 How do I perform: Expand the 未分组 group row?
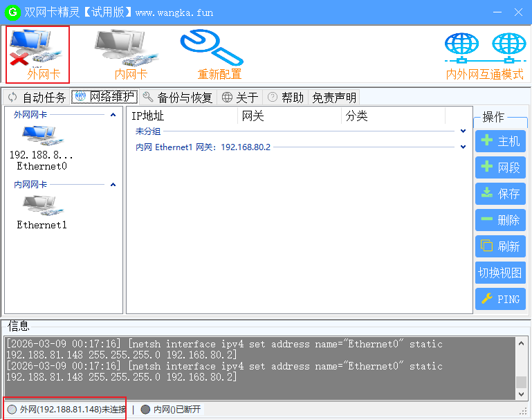click(463, 131)
